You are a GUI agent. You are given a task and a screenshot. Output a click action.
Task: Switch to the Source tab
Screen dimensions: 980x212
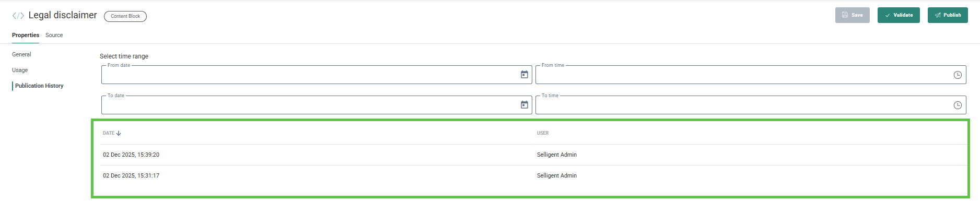point(54,35)
